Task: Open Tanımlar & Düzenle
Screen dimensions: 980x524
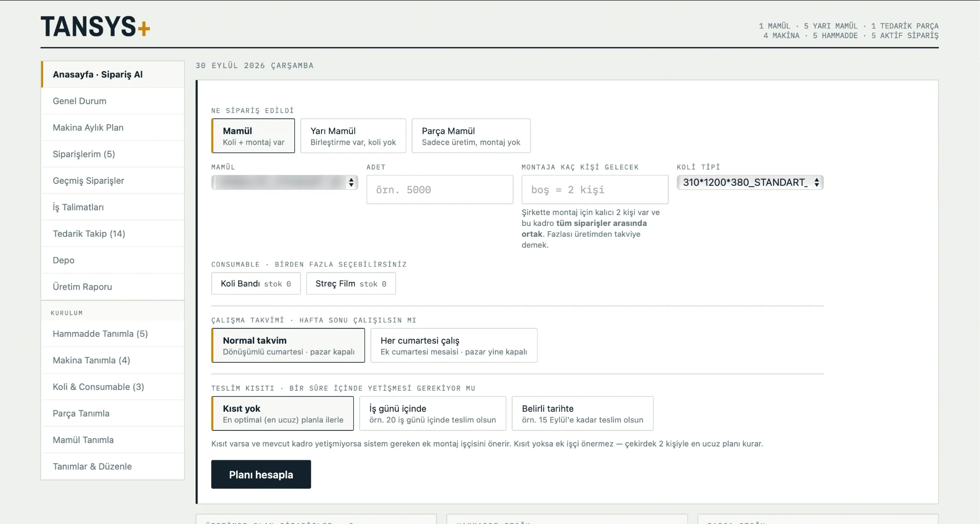Action: [113, 467]
